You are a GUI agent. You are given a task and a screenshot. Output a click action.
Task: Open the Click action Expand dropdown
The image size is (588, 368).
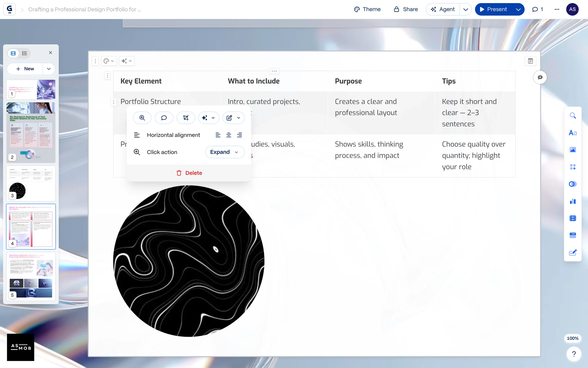pyautogui.click(x=224, y=152)
